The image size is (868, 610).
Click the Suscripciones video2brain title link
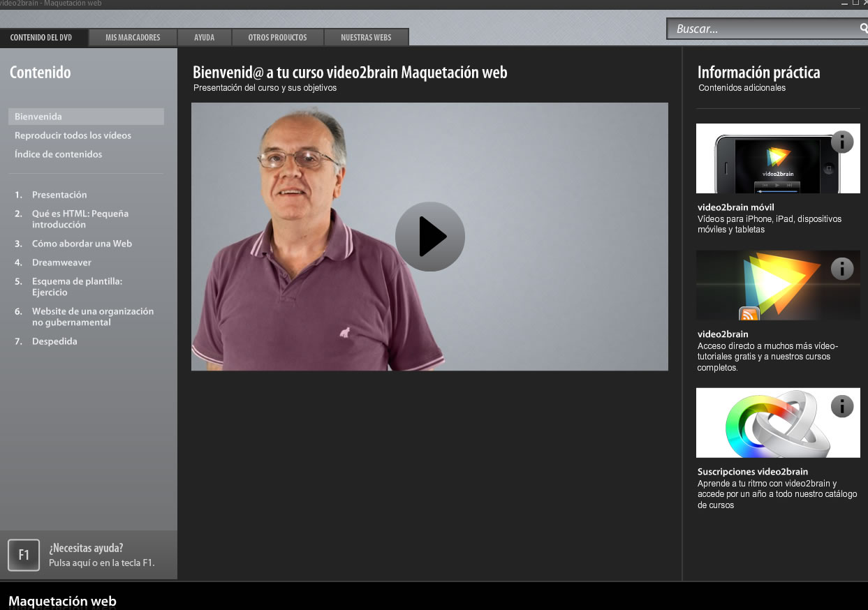point(753,472)
